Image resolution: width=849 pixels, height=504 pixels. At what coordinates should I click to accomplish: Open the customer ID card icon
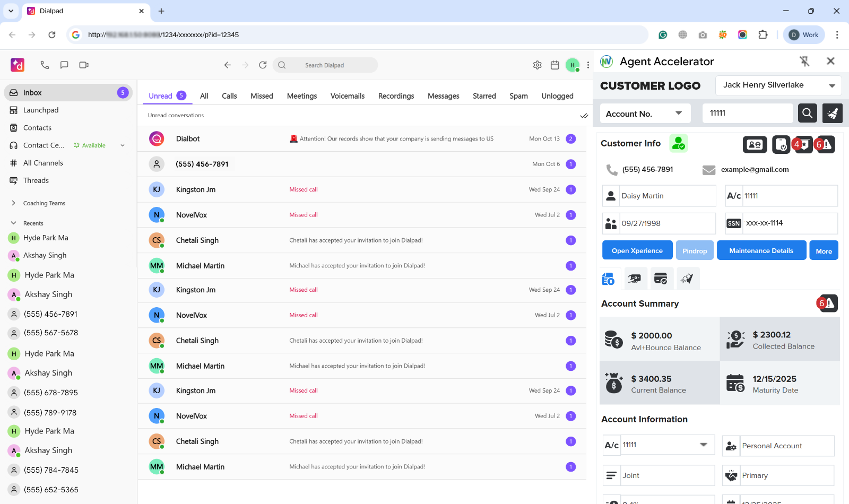click(x=755, y=144)
